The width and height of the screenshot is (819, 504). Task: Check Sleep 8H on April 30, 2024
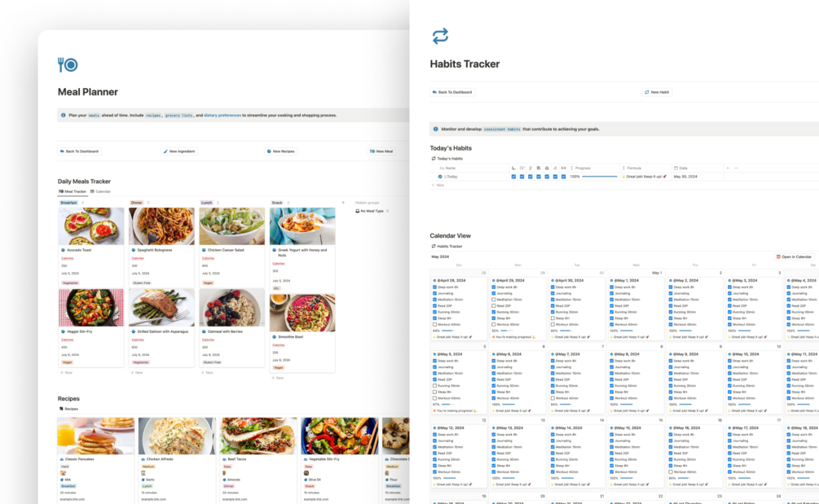(x=553, y=318)
